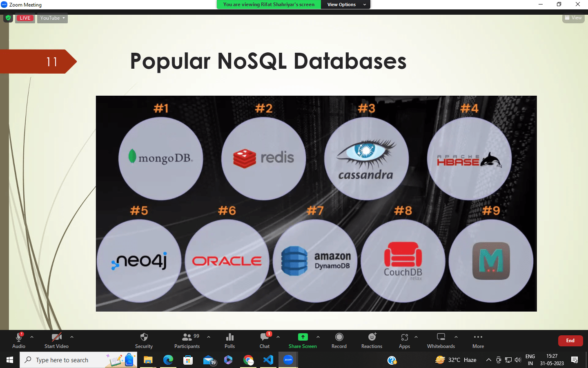Open the clock showing 15:27

pyautogui.click(x=552, y=360)
